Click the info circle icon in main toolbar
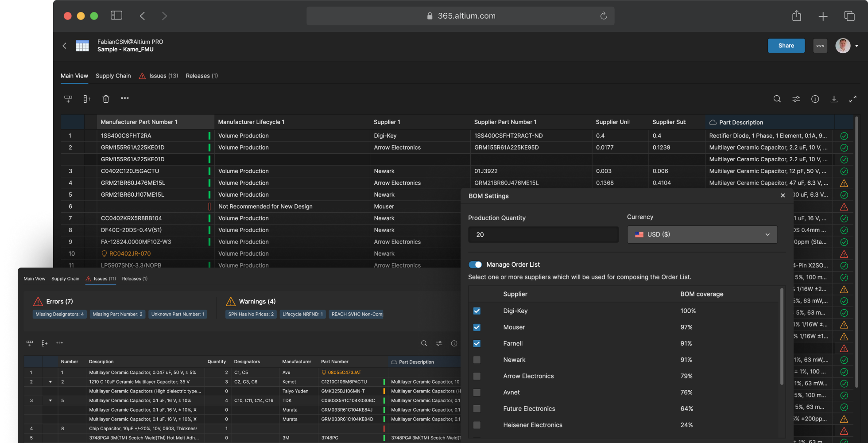This screenshot has width=868, height=443. (x=815, y=99)
